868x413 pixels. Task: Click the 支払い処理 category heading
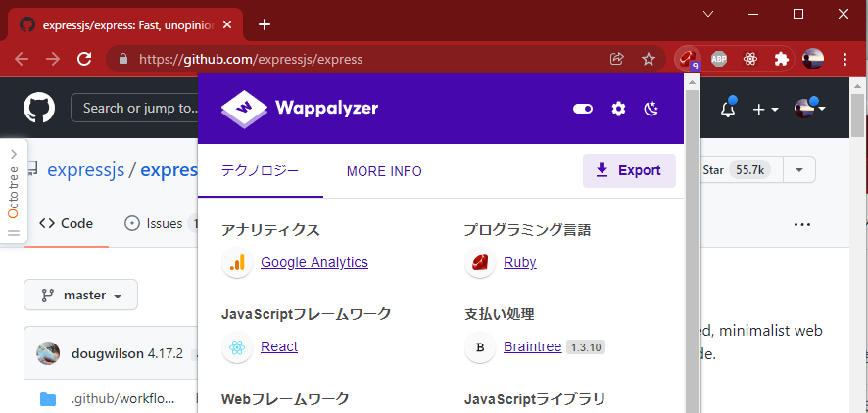[x=500, y=314]
